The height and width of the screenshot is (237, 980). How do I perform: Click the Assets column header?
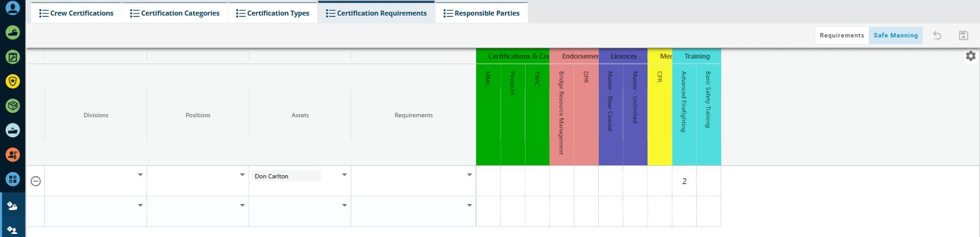pyautogui.click(x=299, y=115)
